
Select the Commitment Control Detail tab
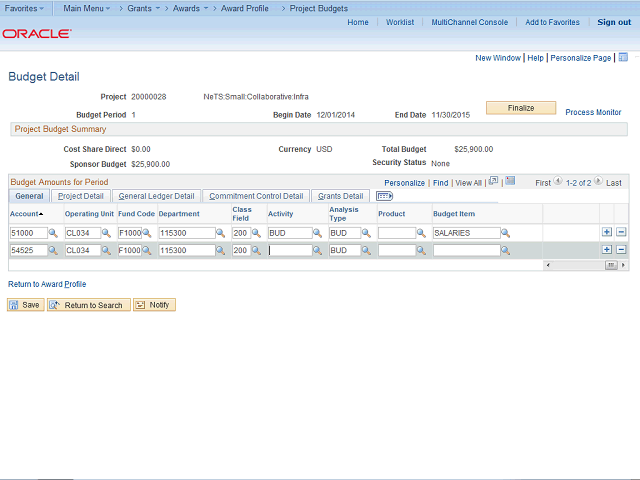coord(256,196)
